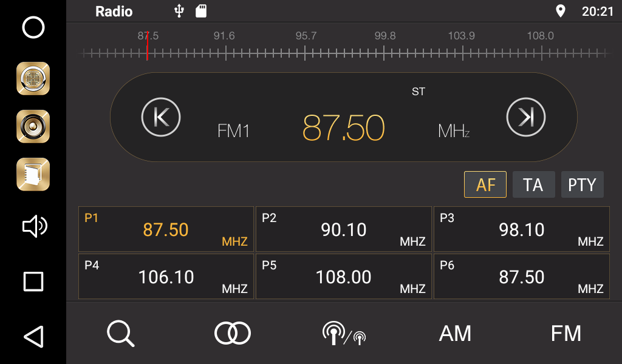Tap the square recent apps button
Image resolution: width=622 pixels, height=364 pixels.
[33, 281]
